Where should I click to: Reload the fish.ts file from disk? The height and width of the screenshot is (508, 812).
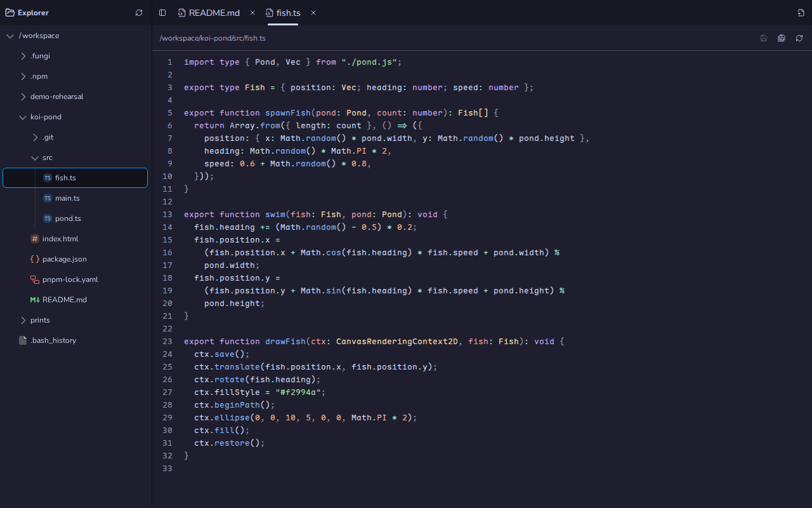coord(799,38)
